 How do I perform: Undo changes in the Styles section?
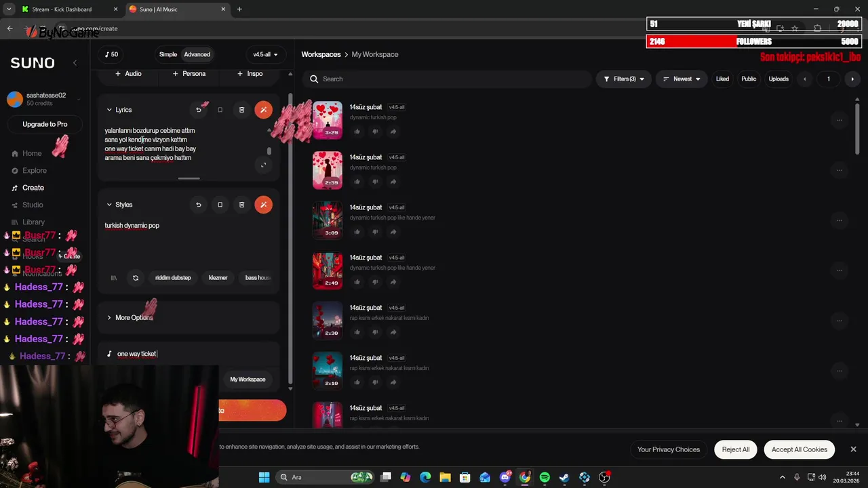198,205
